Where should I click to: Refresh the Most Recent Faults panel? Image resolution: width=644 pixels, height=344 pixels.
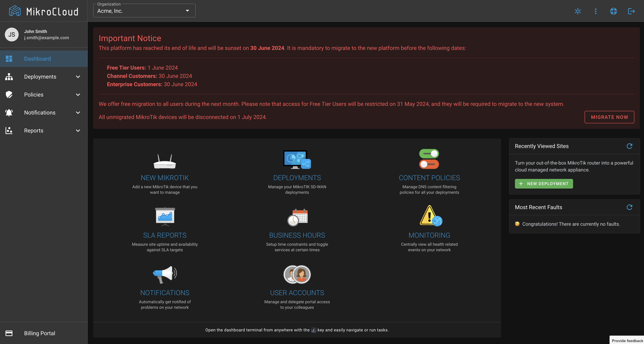click(x=629, y=207)
